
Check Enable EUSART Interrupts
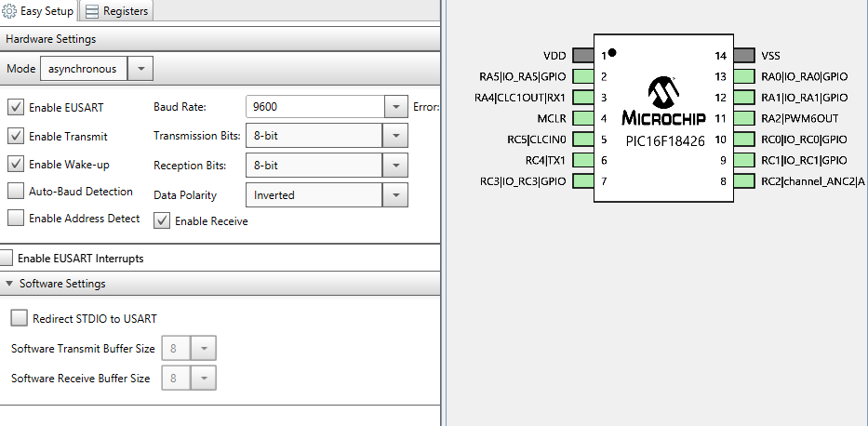pos(6,258)
